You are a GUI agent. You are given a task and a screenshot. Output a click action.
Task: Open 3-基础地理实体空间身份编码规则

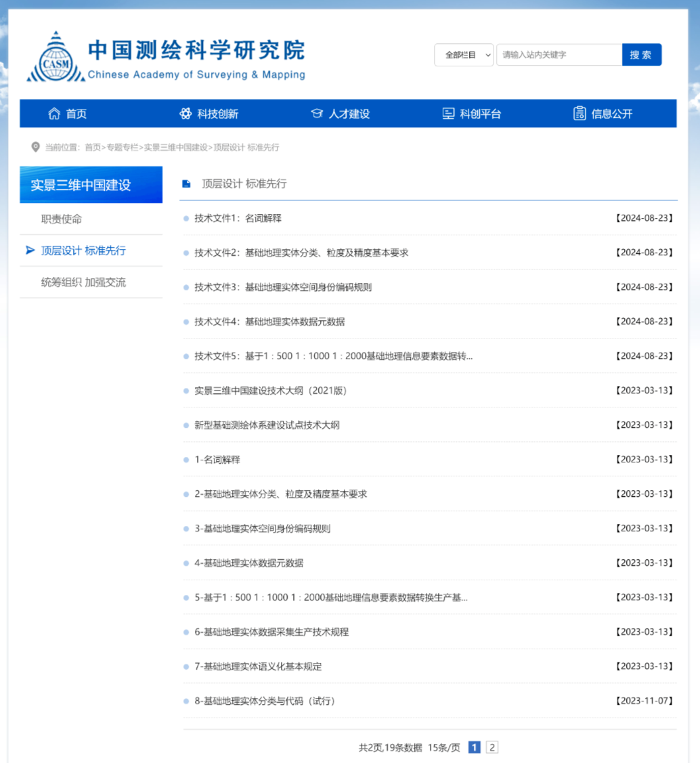262,529
